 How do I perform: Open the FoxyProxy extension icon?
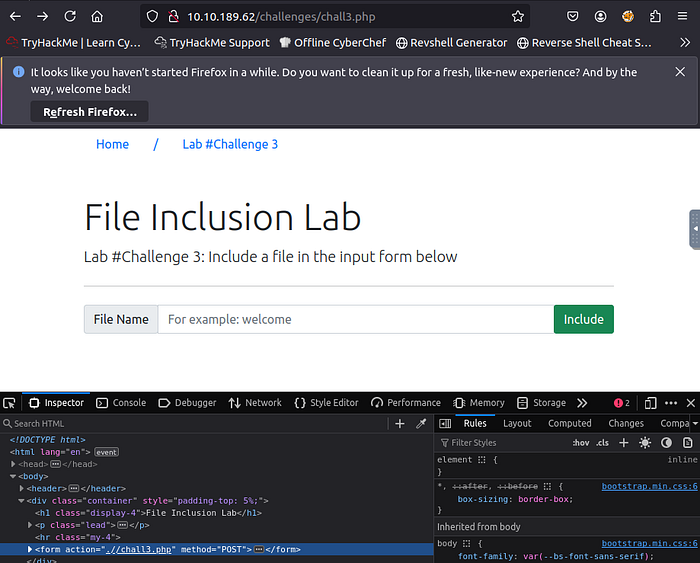[x=628, y=17]
